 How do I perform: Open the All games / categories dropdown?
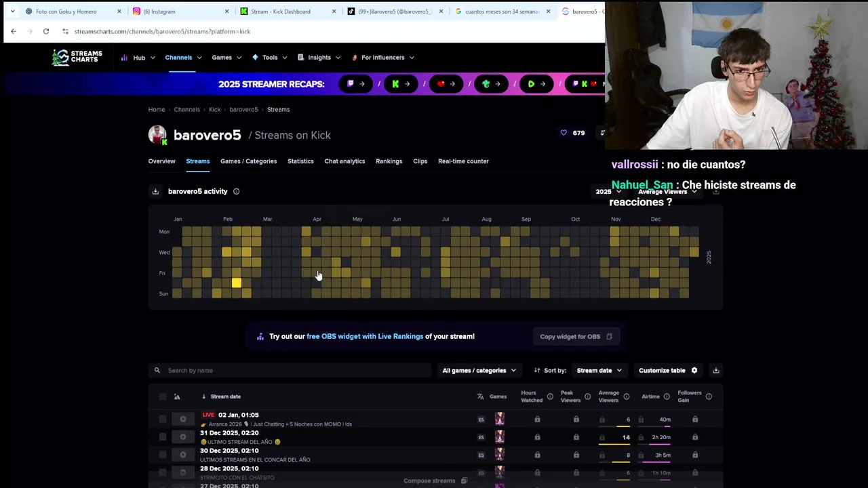(x=479, y=371)
